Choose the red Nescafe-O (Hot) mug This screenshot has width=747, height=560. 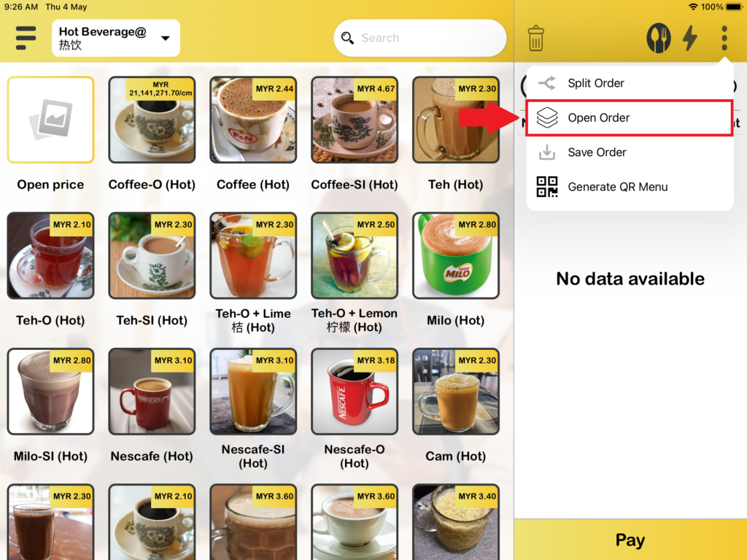[354, 392]
